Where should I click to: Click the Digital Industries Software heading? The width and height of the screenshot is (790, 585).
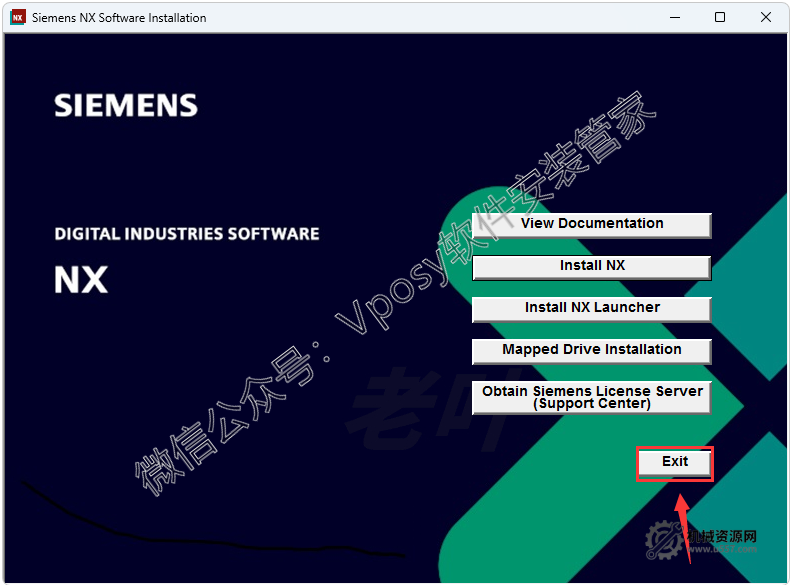coord(187,234)
